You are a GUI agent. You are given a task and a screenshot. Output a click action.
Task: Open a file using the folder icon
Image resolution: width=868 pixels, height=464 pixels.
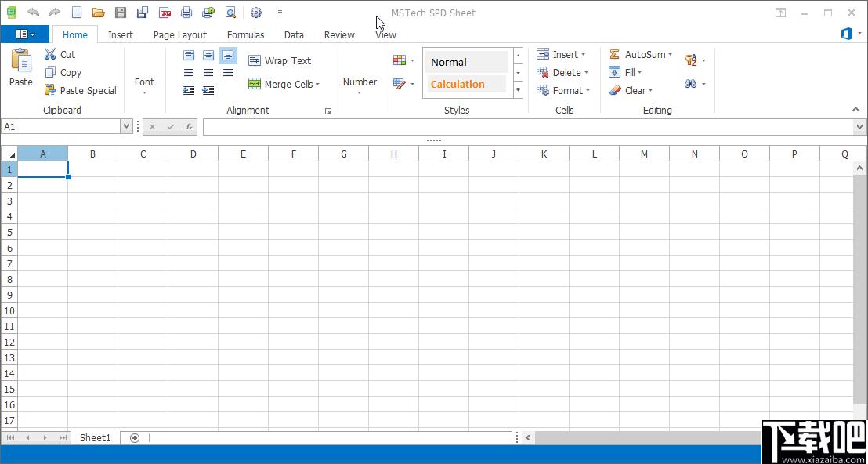pos(99,13)
